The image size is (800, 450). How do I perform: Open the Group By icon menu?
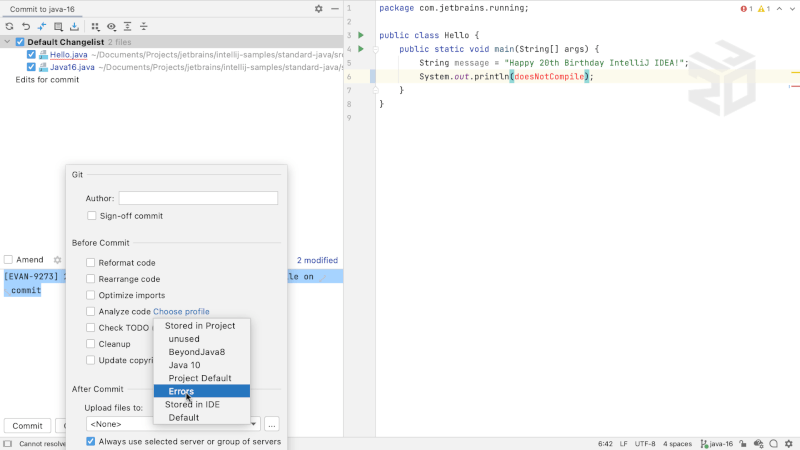(x=95, y=27)
